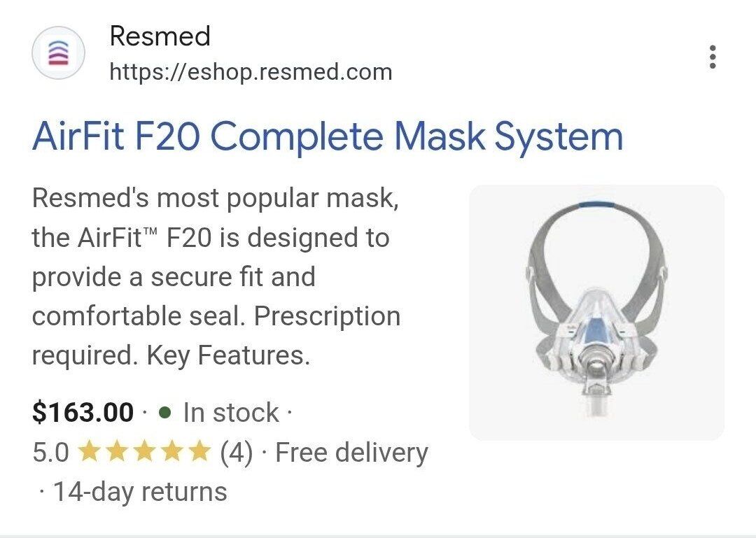Click the Resmed favicon logo
This screenshot has width=756, height=538.
coord(58,53)
